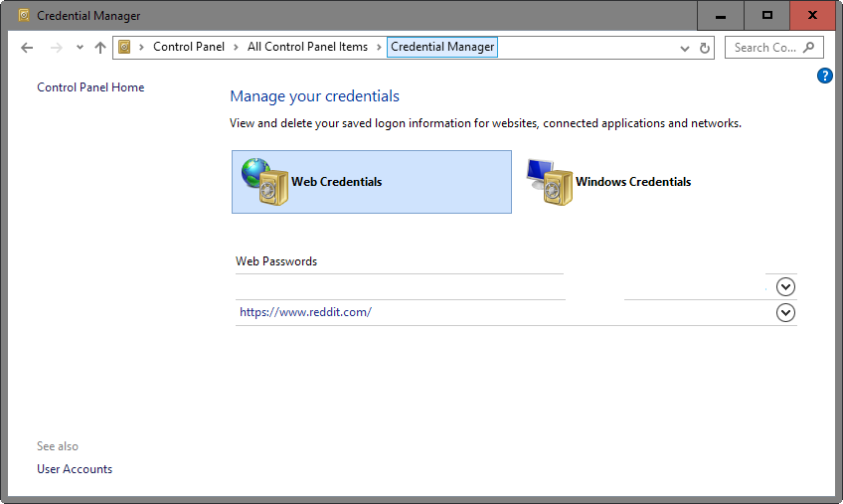The image size is (843, 504).
Task: Open address bar history dropdown
Action: pyautogui.click(x=684, y=49)
